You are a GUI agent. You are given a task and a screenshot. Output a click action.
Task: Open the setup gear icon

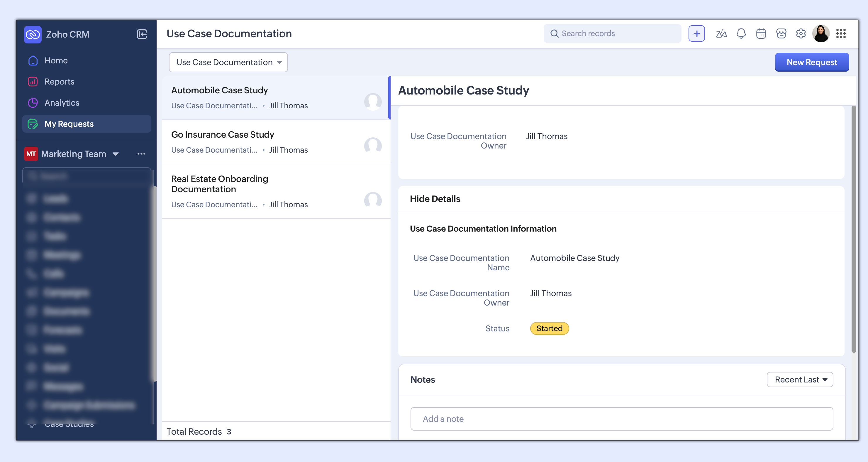coord(801,33)
